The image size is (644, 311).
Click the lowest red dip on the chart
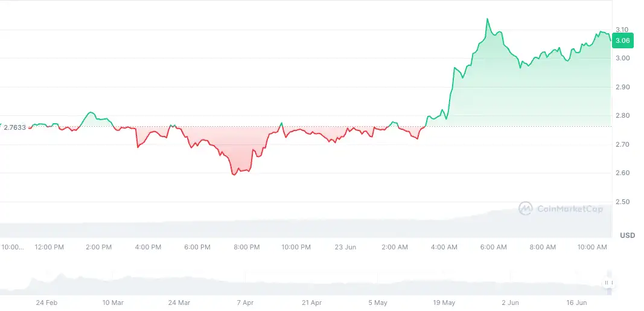(234, 174)
